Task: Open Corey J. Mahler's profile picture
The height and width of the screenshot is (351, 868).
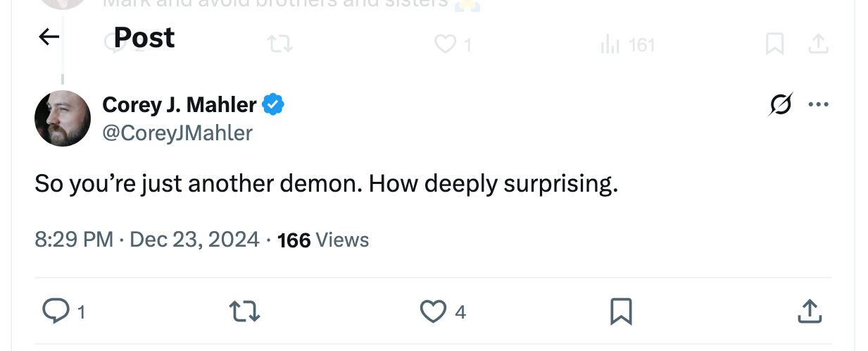Action: pos(63,118)
